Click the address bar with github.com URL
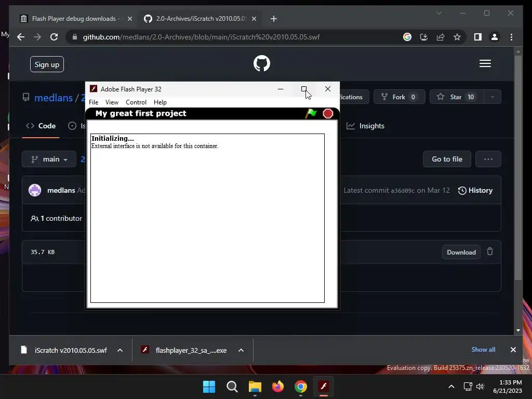Screen dimensions: 532x399 (x=201, y=37)
